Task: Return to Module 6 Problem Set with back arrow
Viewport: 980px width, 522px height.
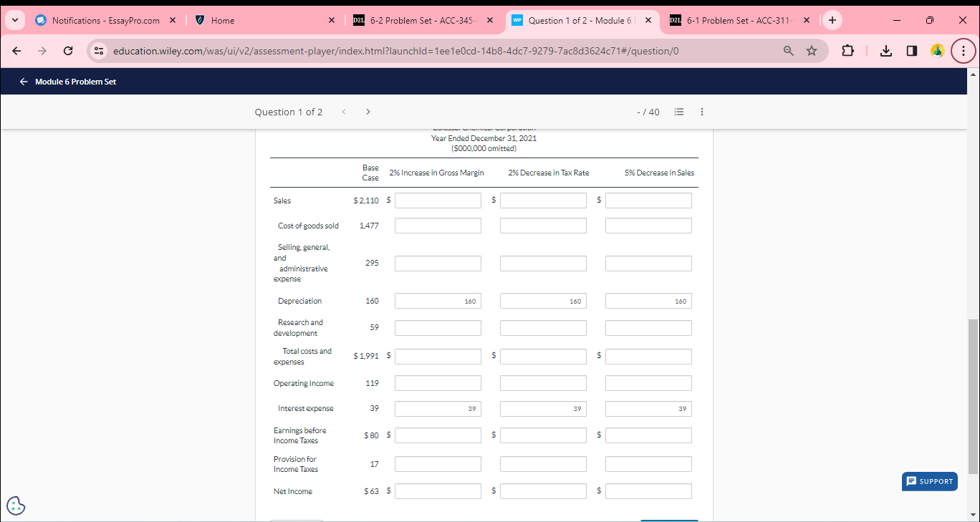Action: (x=24, y=82)
